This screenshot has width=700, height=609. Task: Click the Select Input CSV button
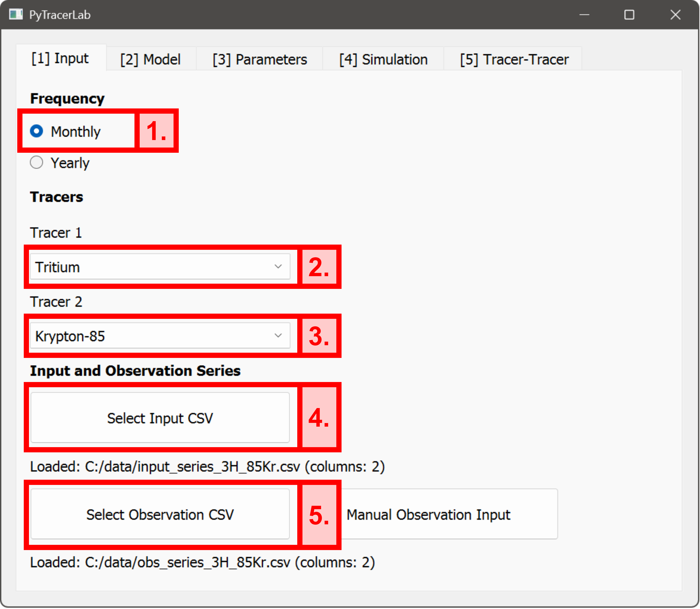click(x=160, y=418)
